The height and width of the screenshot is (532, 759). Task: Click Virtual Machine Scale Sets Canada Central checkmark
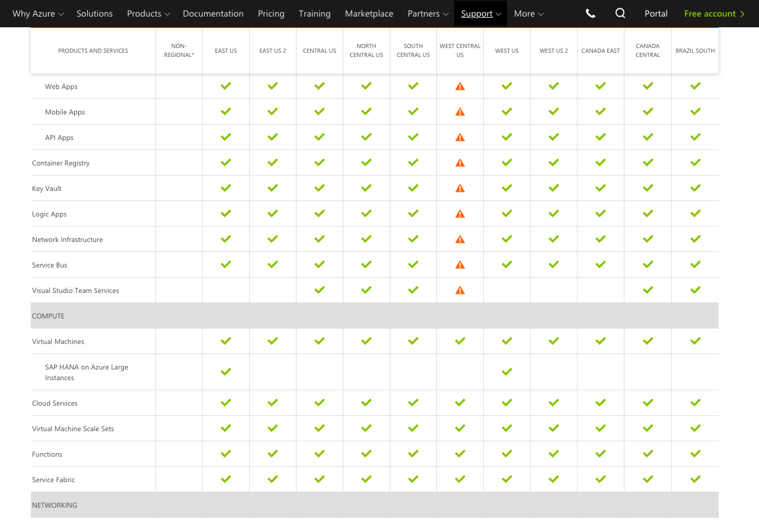coord(648,428)
